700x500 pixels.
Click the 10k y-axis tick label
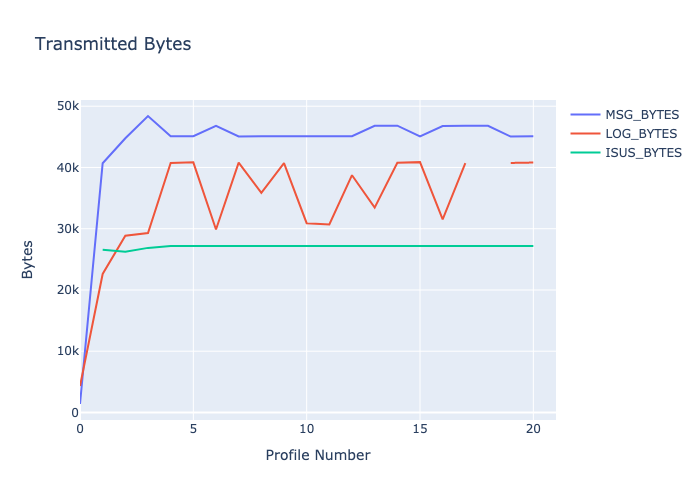[68, 351]
